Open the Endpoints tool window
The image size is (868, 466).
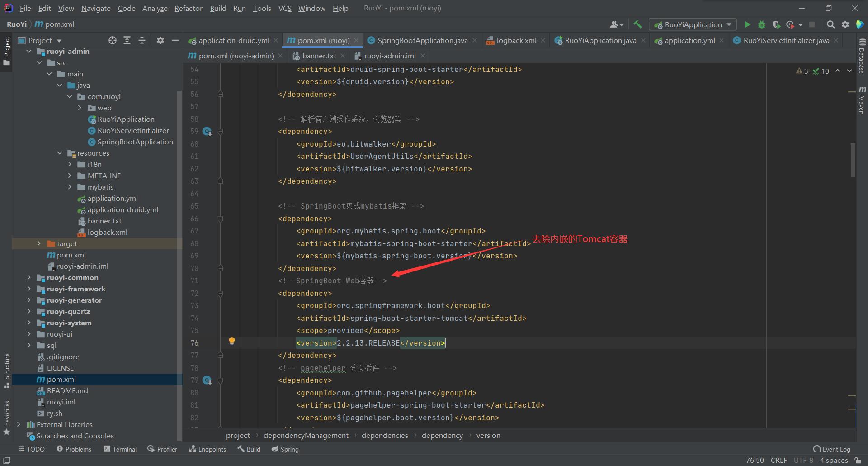pyautogui.click(x=207, y=449)
